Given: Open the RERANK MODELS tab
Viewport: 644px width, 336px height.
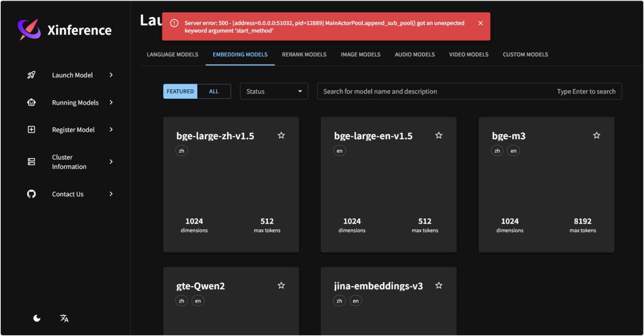Looking at the screenshot, I should tap(304, 55).
